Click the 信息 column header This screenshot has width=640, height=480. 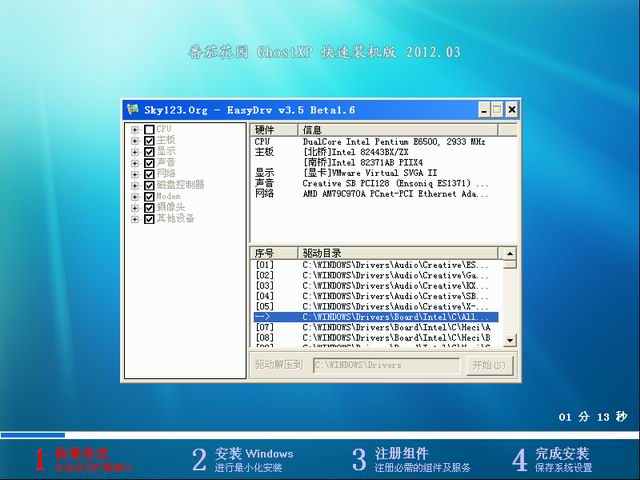(398, 130)
